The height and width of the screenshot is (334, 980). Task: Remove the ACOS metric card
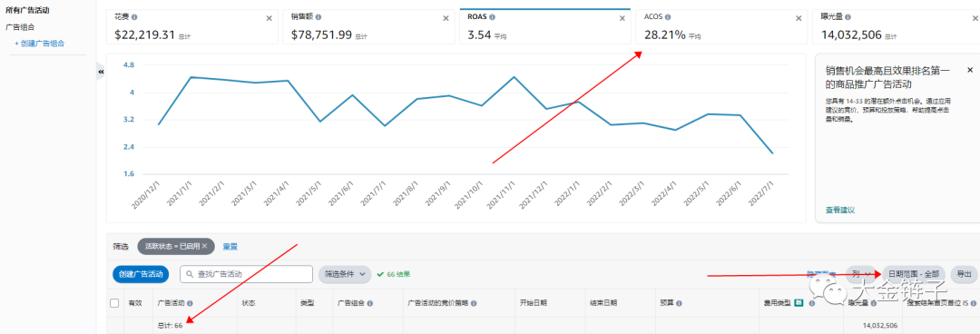pos(799,18)
